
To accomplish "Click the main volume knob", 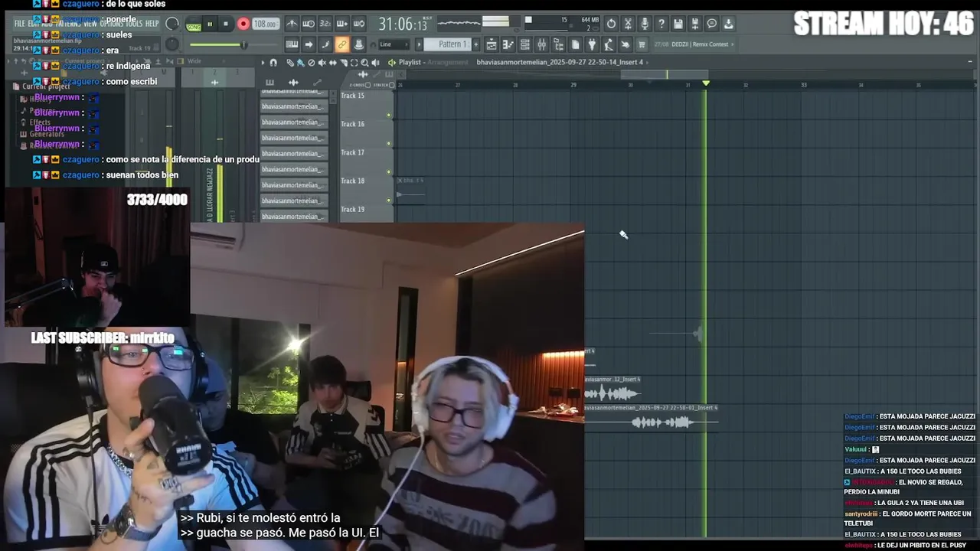I will [x=172, y=24].
